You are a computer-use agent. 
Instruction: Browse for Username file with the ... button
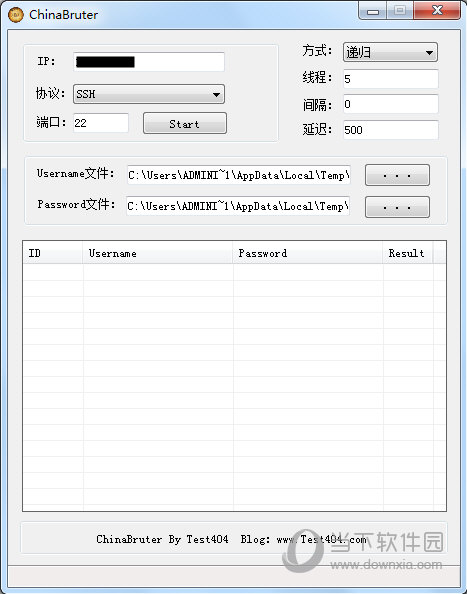pyautogui.click(x=397, y=175)
